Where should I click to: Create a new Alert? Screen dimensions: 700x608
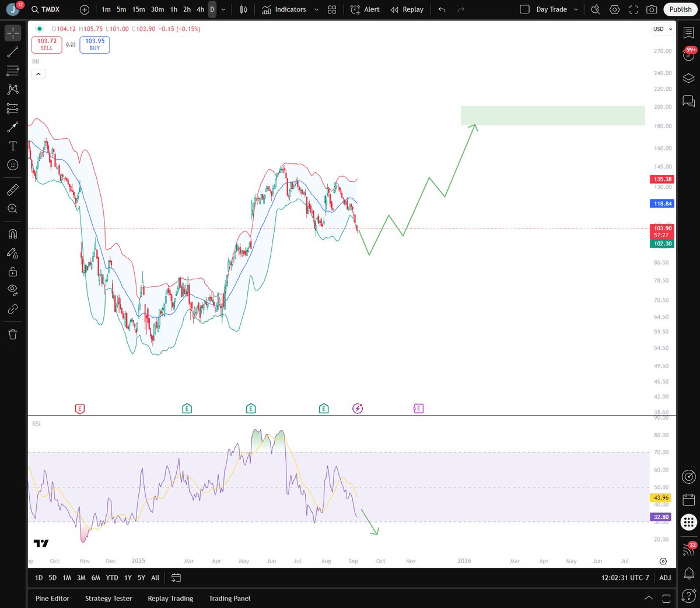tap(365, 9)
